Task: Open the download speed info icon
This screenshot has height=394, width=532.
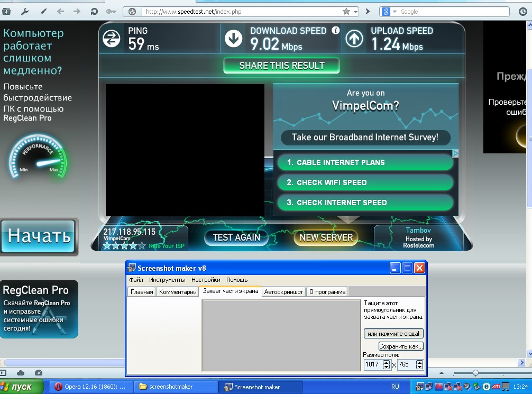Action: coord(336,30)
